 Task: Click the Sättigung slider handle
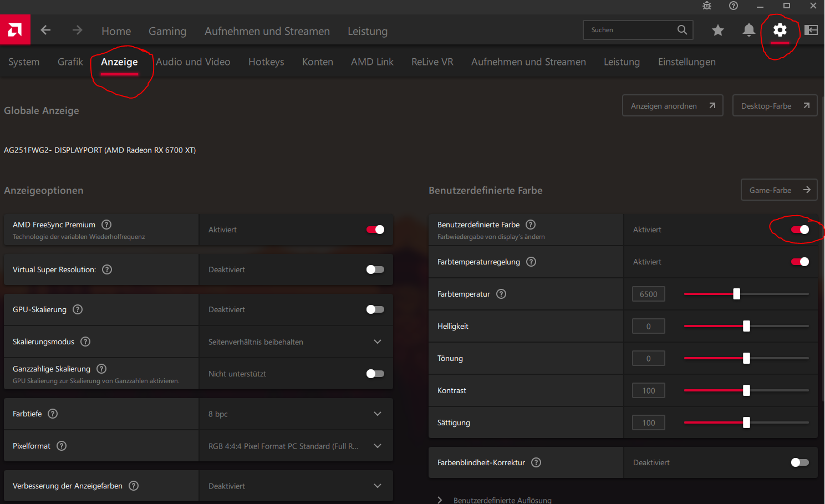tap(746, 422)
